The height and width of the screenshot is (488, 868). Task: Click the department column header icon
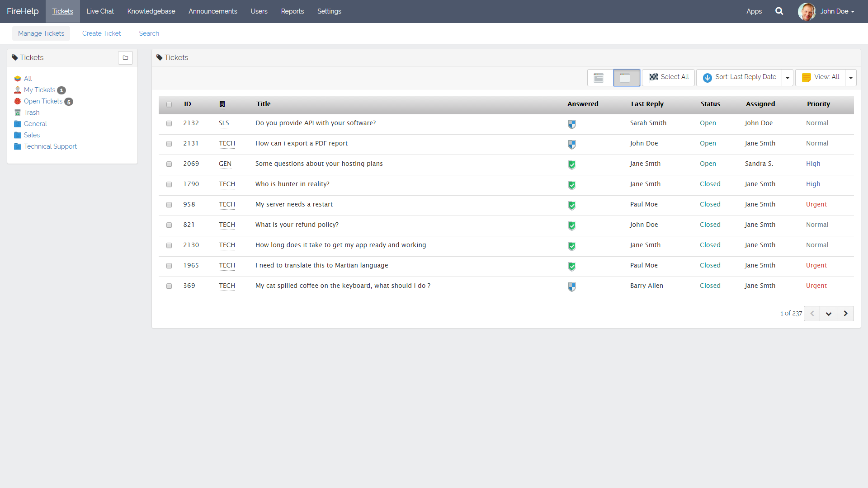click(x=222, y=104)
